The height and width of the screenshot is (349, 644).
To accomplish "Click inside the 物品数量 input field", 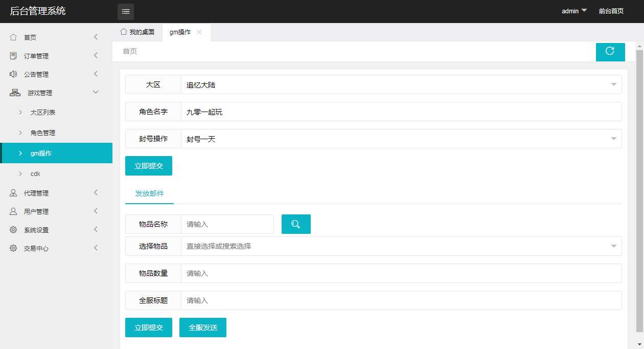I will point(307,273).
